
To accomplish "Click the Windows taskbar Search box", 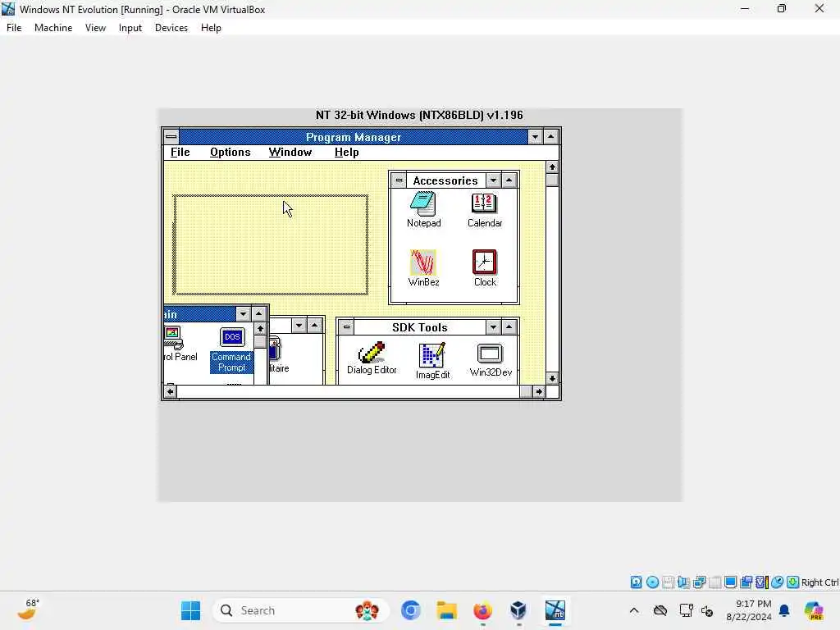I will click(x=300, y=610).
